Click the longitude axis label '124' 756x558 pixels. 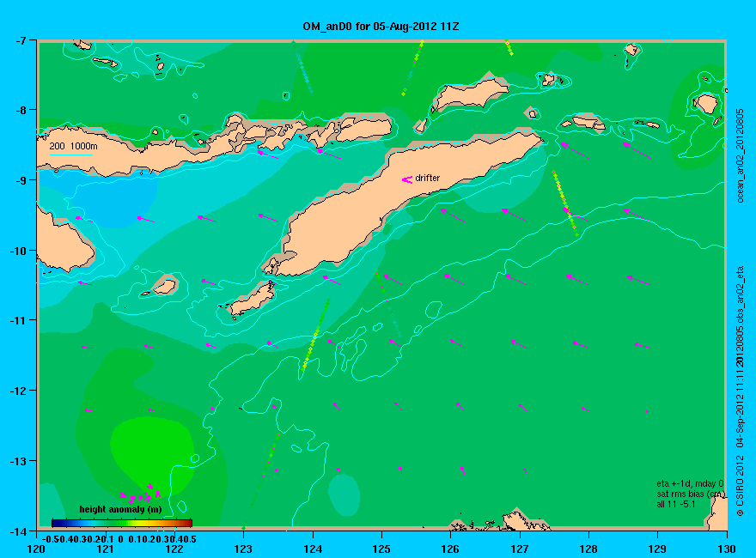(x=313, y=549)
